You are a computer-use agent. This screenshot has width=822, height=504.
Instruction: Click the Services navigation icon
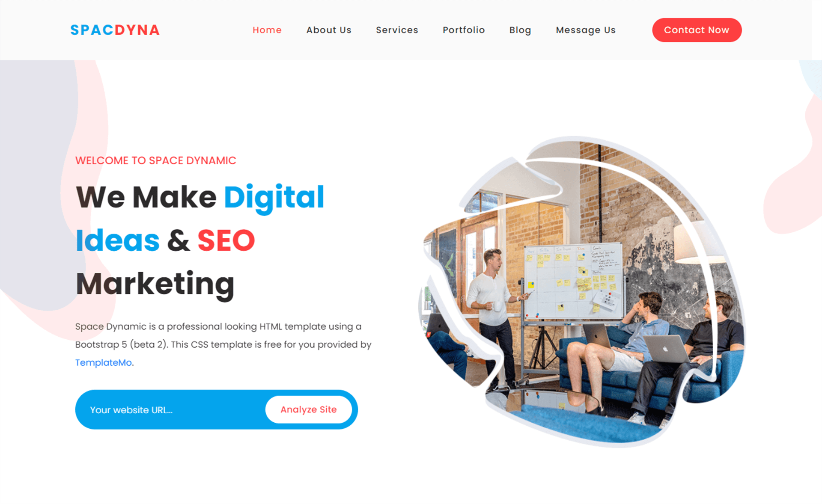(x=397, y=30)
